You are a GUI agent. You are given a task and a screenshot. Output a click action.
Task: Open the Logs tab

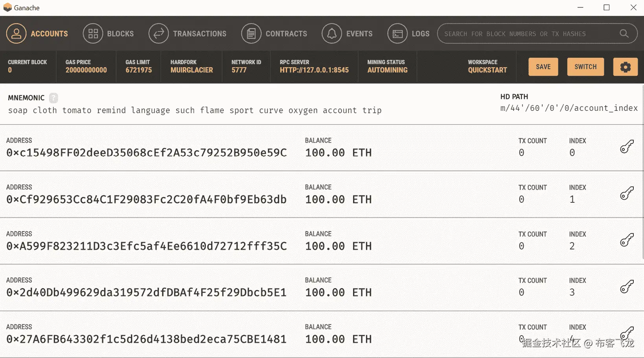[x=408, y=34]
